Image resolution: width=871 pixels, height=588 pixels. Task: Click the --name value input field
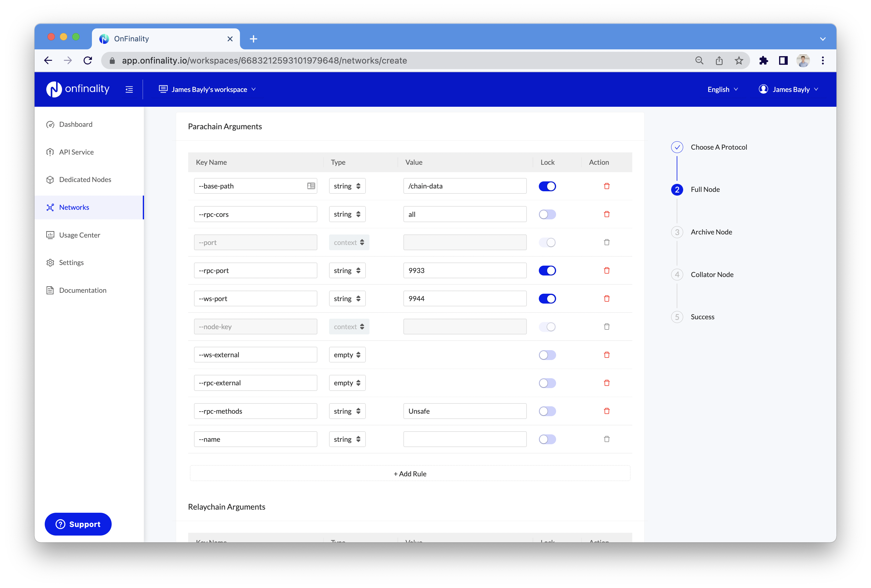click(x=464, y=439)
